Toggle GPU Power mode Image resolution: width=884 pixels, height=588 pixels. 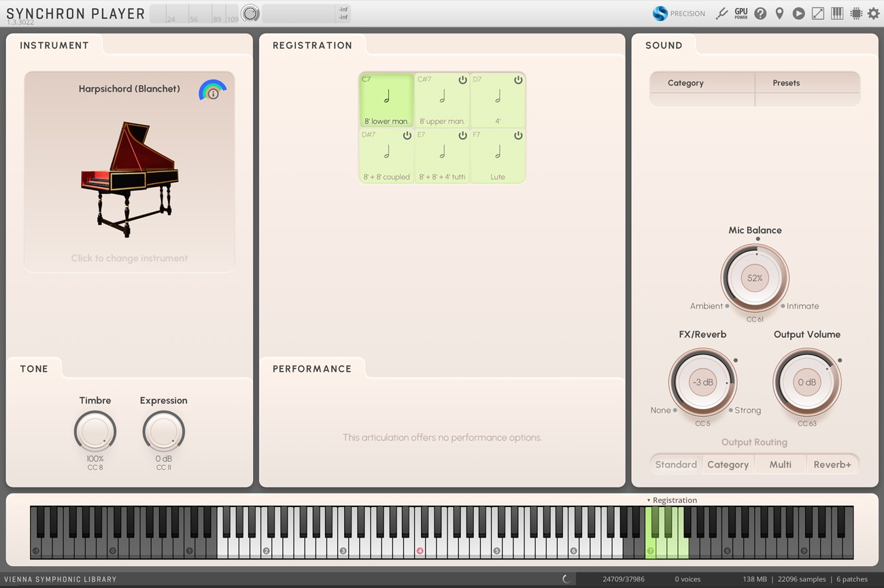coord(741,13)
